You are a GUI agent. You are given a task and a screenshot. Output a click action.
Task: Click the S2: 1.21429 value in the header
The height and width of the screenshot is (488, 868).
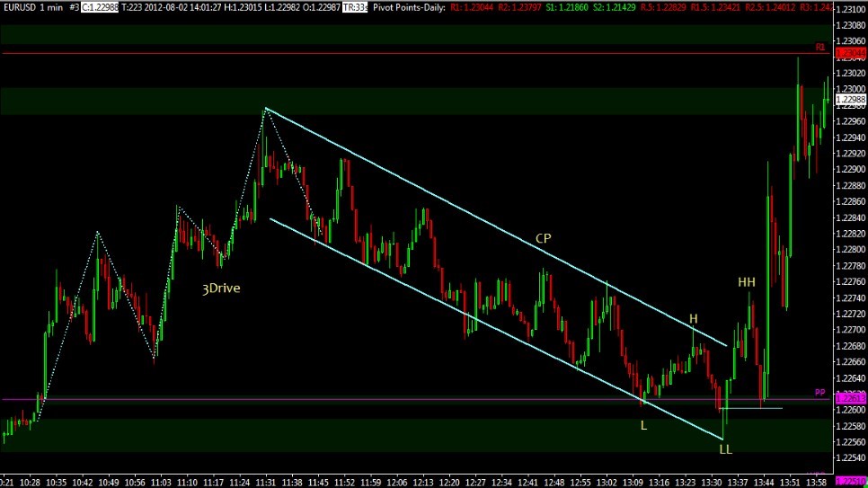click(x=614, y=8)
